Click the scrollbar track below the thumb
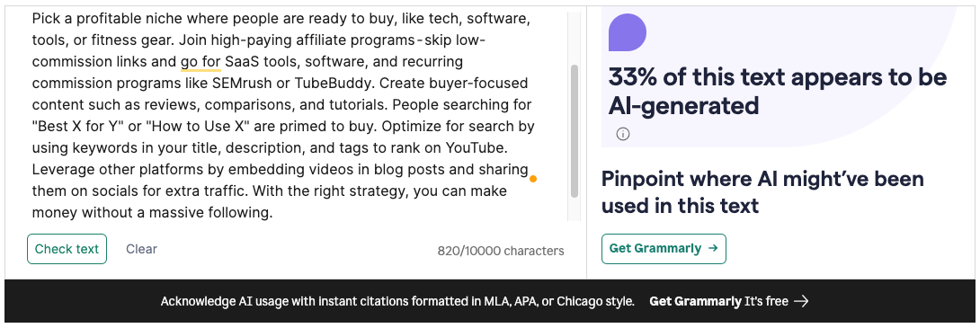Screen dimensions: 980x328 tap(575, 209)
